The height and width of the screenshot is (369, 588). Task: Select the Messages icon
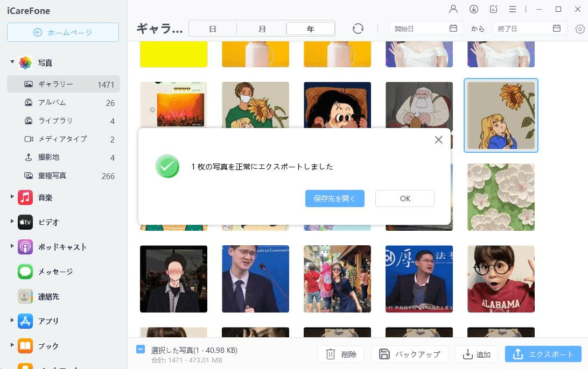click(x=25, y=272)
